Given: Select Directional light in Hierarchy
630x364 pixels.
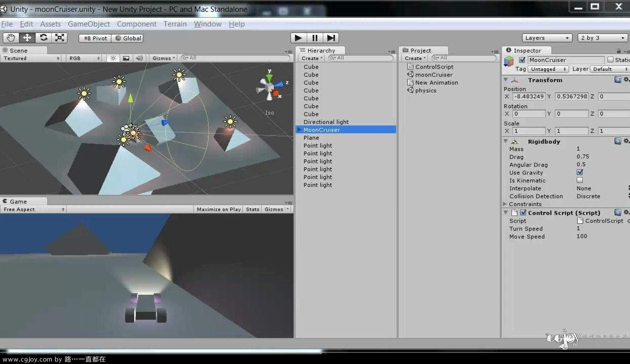Looking at the screenshot, I should click(326, 122).
